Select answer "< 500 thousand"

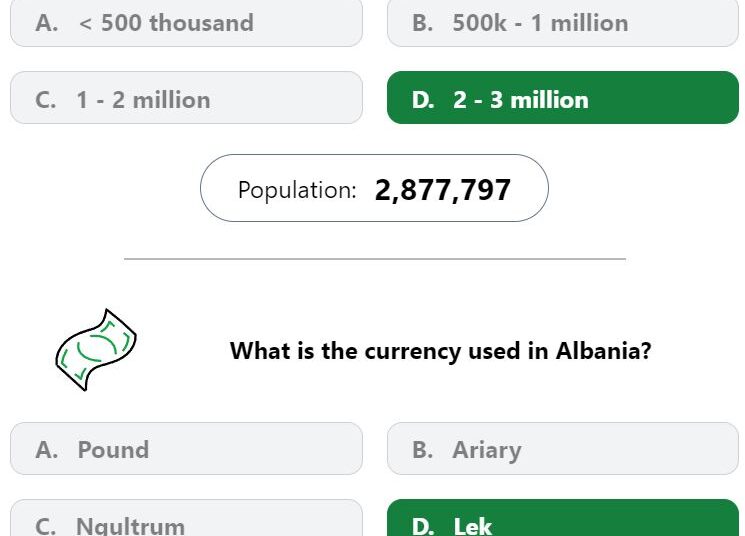click(186, 22)
